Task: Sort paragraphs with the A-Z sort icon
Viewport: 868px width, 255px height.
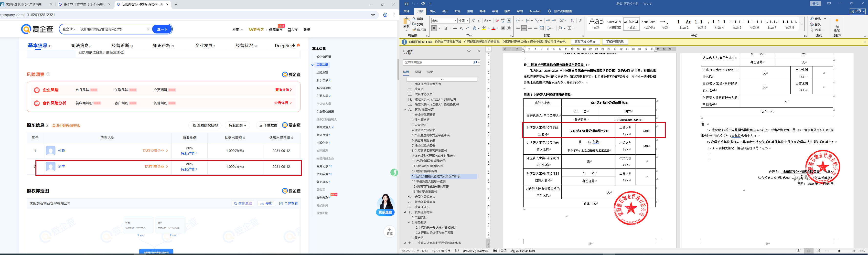Action: [x=572, y=21]
